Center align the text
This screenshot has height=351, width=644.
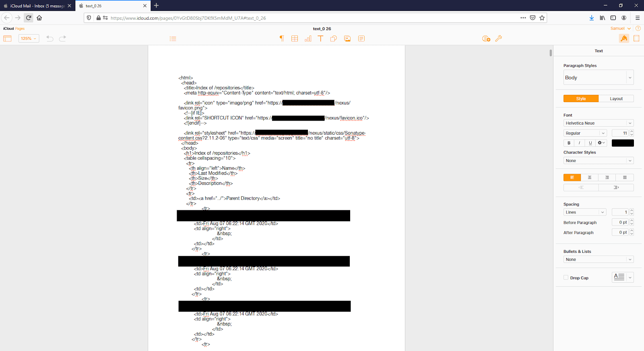[589, 177]
